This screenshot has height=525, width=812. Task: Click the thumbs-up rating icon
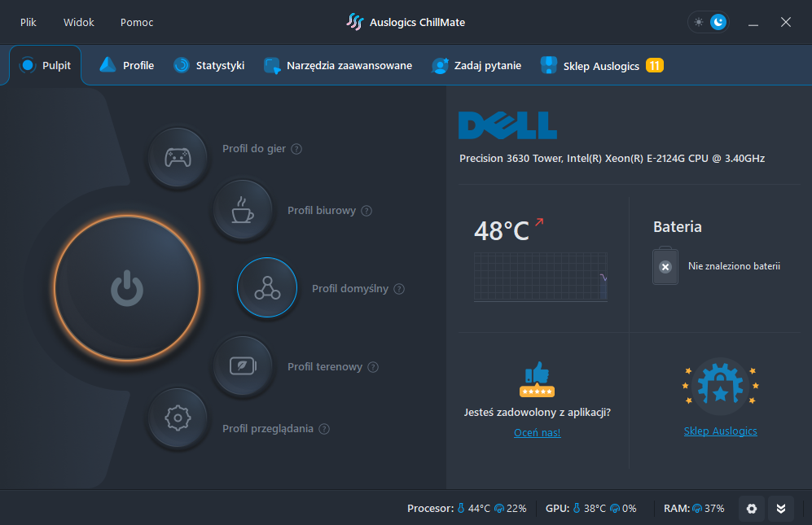[x=537, y=379]
